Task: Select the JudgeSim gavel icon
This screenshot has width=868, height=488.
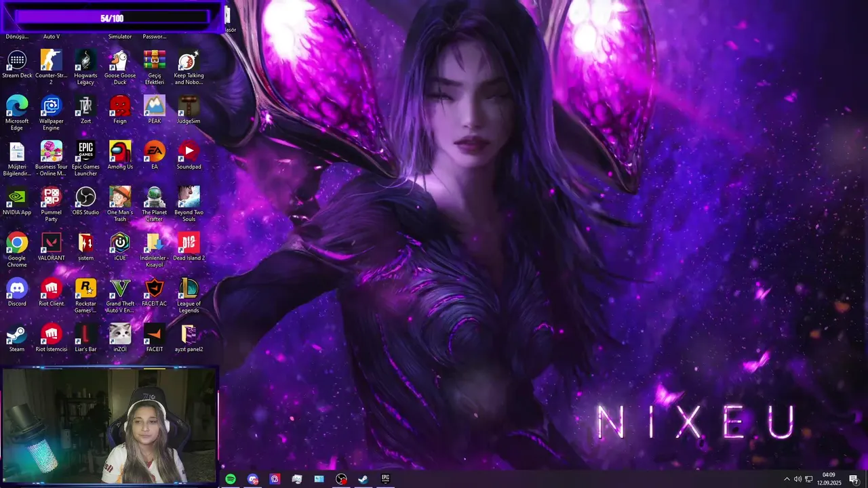Action: [x=189, y=110]
